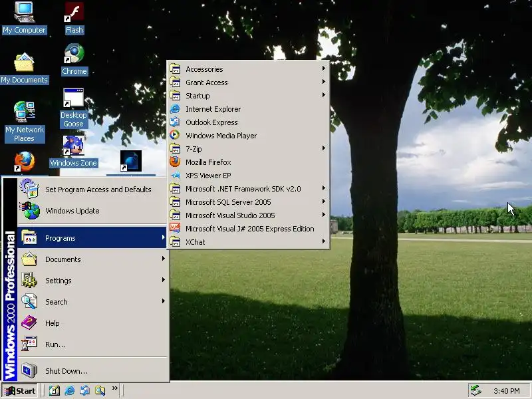
Task: Expand .NET Framework SDK v2.0 arrow
Action: click(324, 188)
